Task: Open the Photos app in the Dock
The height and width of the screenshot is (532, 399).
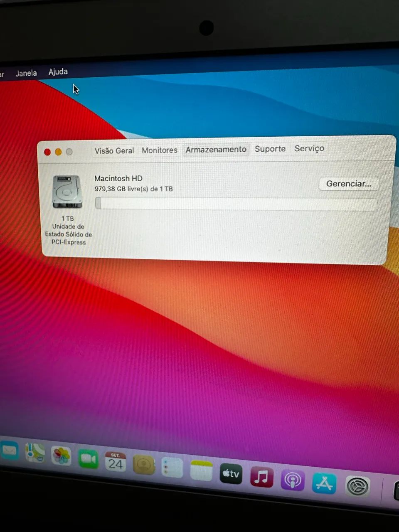Action: point(61,456)
